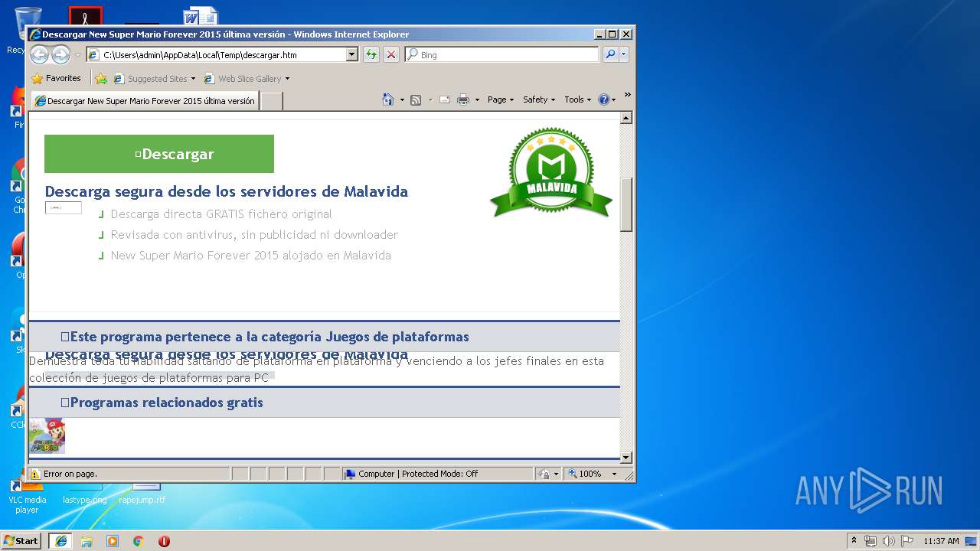Click the Action Center flag icon
Image resolution: width=980 pixels, height=551 pixels.
tap(906, 541)
